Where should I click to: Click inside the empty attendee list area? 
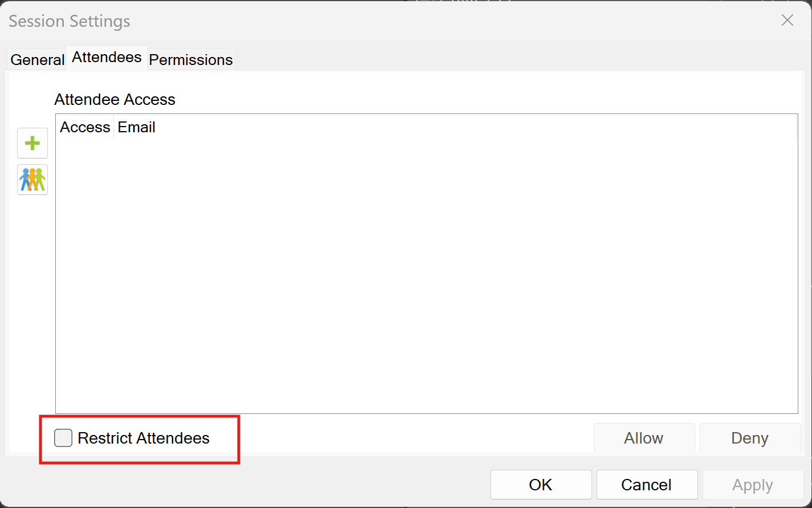pos(426,275)
